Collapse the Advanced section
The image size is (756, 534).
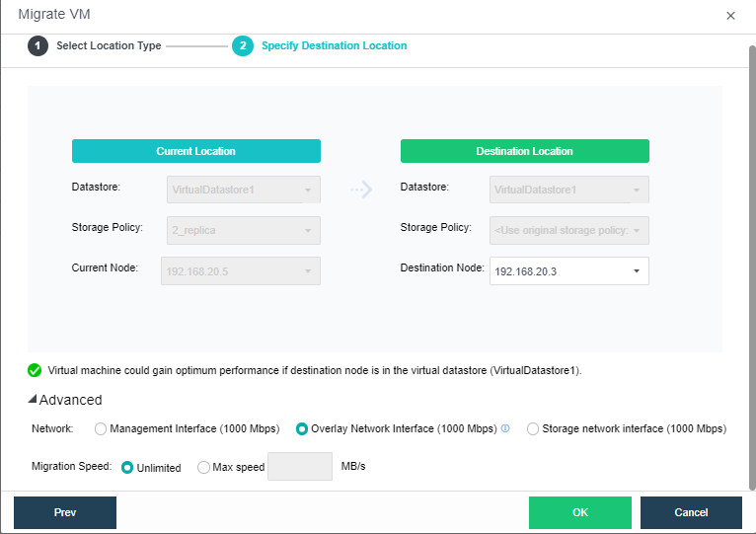coord(65,400)
